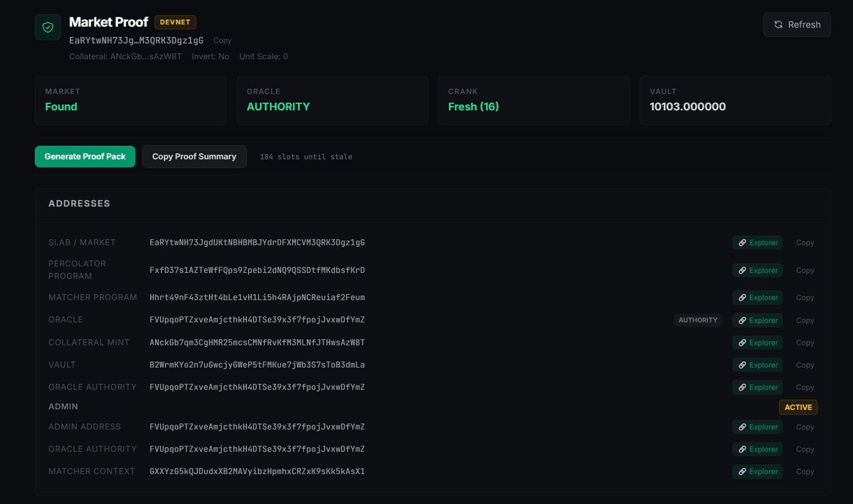
Task: Click Generate Proof Pack
Action: (85, 156)
